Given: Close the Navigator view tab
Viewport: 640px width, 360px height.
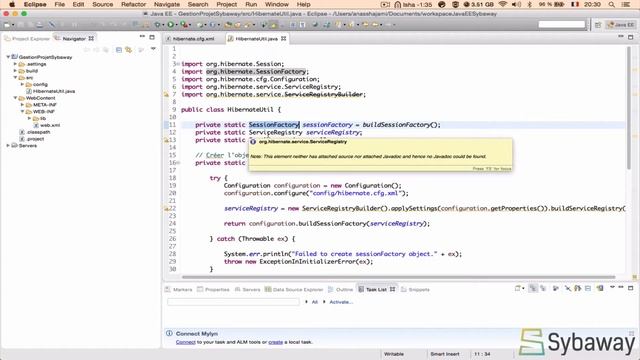Looking at the screenshot, I should click(91, 38).
